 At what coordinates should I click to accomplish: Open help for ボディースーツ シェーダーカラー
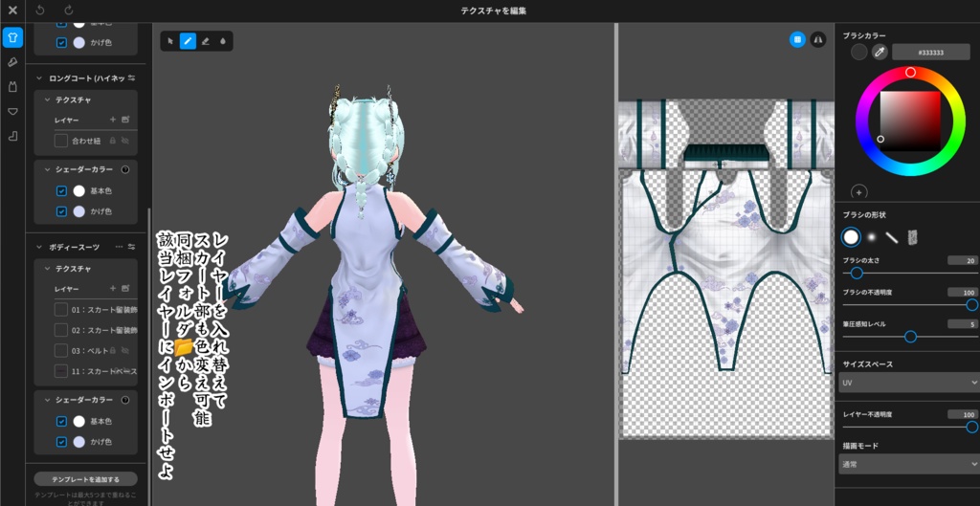coord(124,400)
